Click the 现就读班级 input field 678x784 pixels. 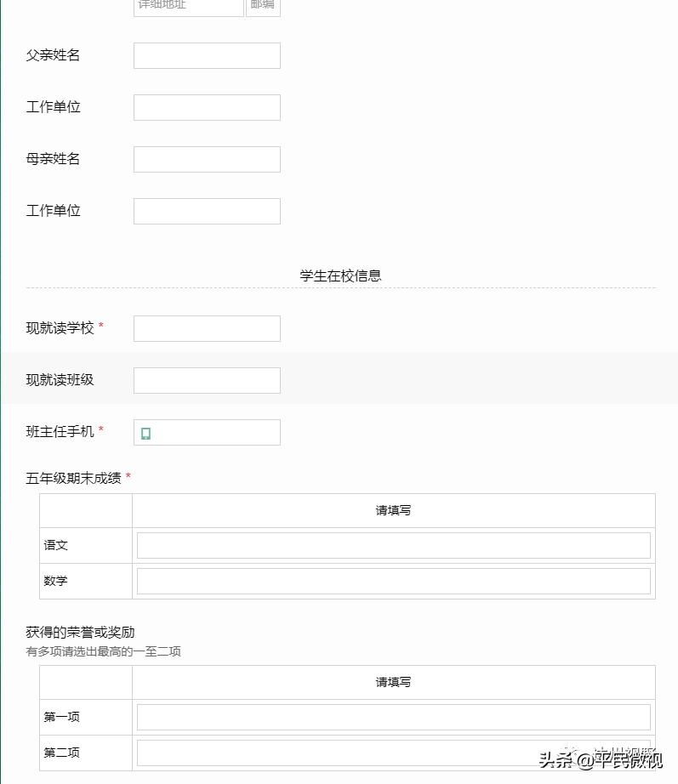[207, 380]
